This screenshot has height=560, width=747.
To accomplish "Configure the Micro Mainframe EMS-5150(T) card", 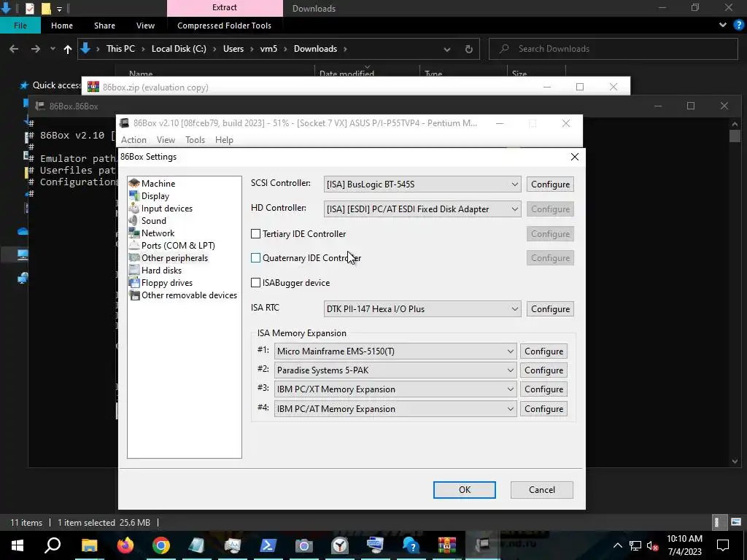I will (543, 351).
